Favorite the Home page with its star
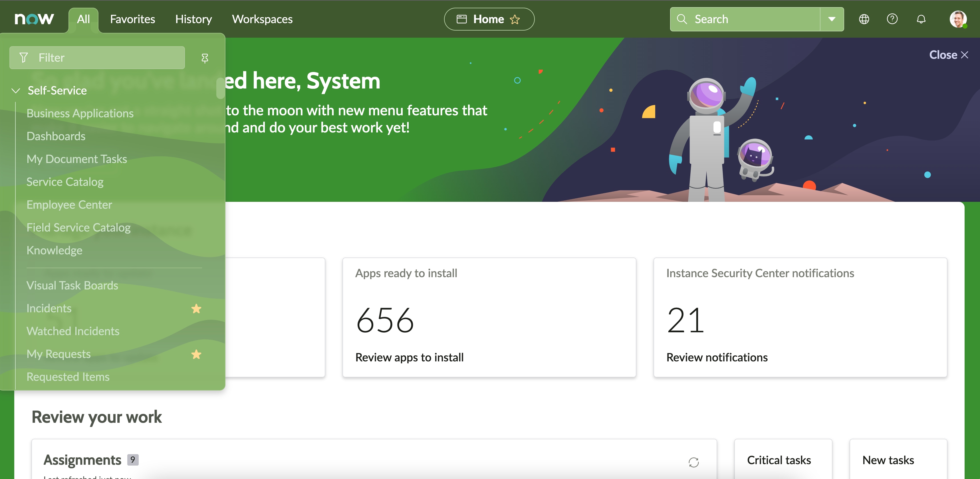 tap(515, 19)
